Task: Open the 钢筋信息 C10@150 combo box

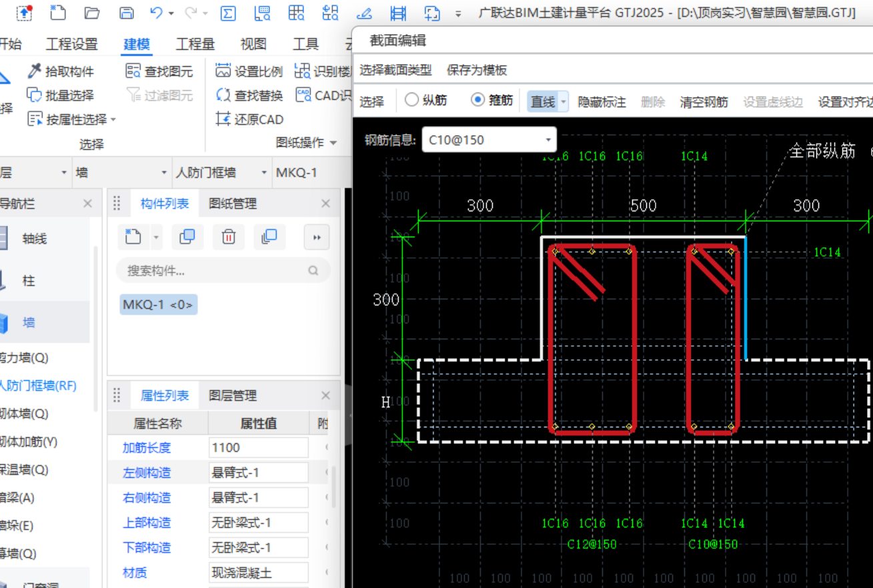Action: [489, 140]
